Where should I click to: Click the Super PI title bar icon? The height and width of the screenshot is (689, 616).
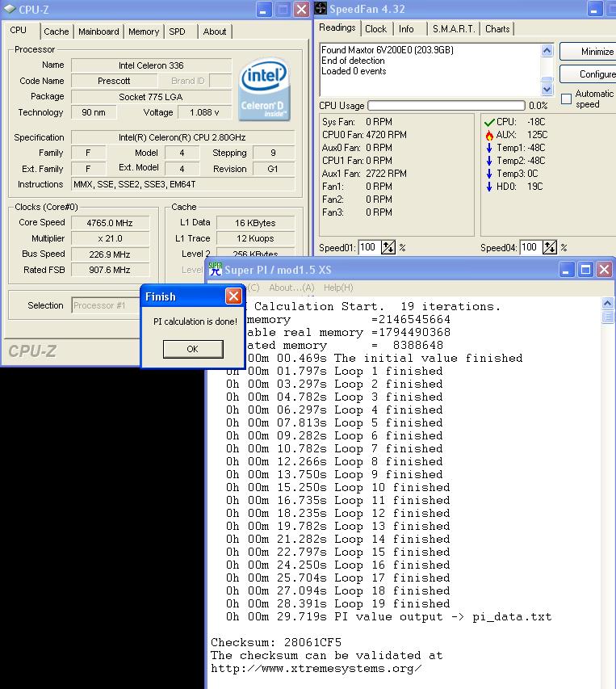[215, 269]
